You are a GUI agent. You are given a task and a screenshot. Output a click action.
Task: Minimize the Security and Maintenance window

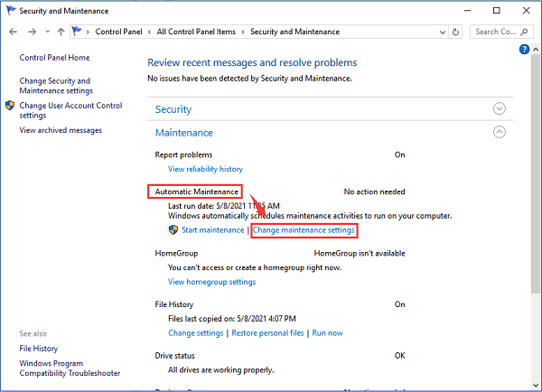pyautogui.click(x=467, y=11)
